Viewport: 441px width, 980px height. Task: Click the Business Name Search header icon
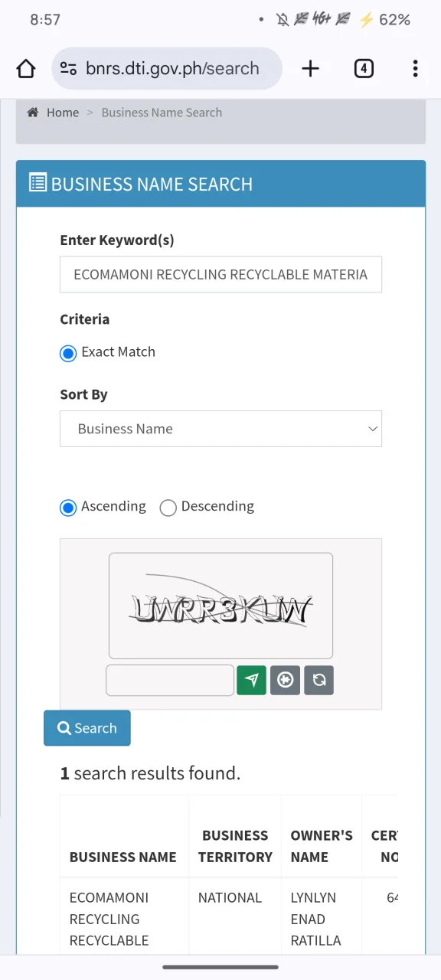click(x=38, y=183)
